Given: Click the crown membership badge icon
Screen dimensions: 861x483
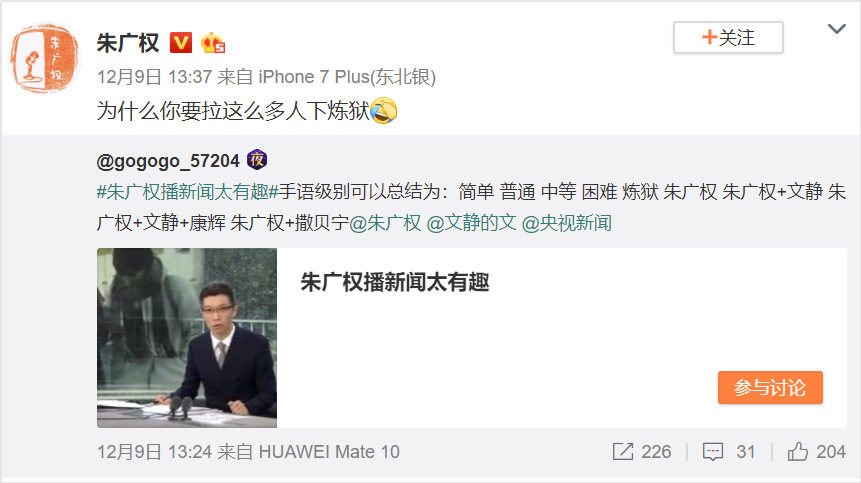Looking at the screenshot, I should point(213,43).
